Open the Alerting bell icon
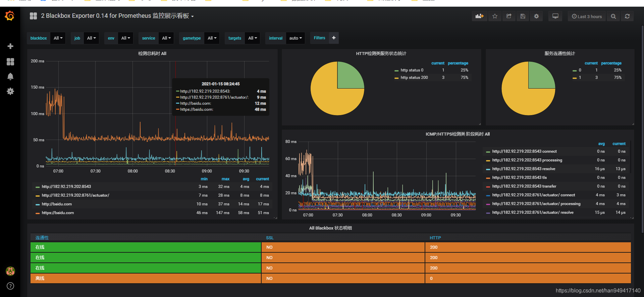The width and height of the screenshot is (644, 297). coord(10,77)
